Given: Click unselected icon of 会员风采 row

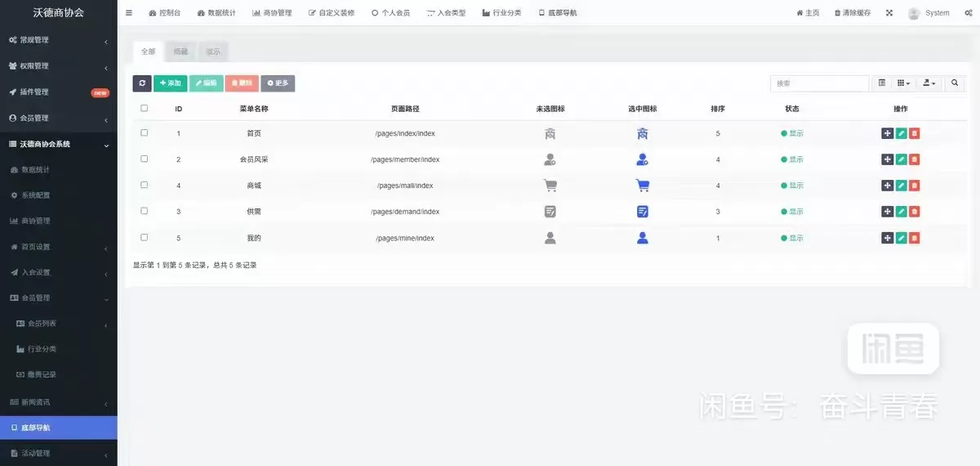Looking at the screenshot, I should (x=550, y=159).
